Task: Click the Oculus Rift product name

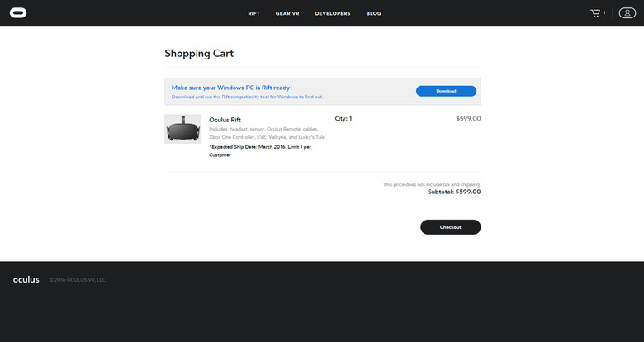Action: 225,120
